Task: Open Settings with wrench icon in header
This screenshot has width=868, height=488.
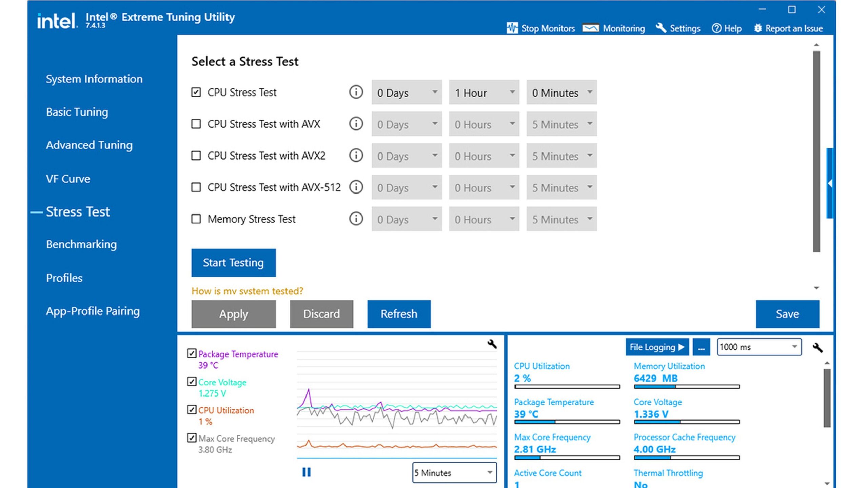Action: point(661,28)
